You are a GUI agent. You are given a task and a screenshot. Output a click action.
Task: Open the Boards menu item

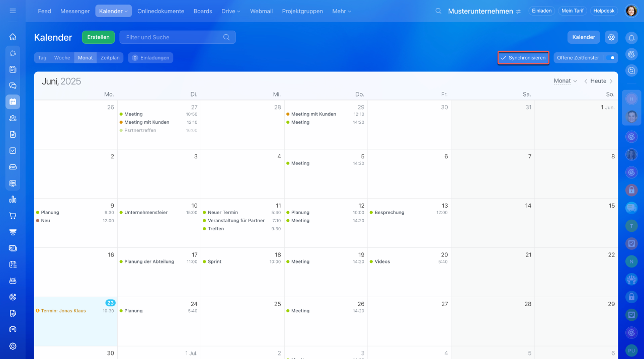(x=203, y=11)
